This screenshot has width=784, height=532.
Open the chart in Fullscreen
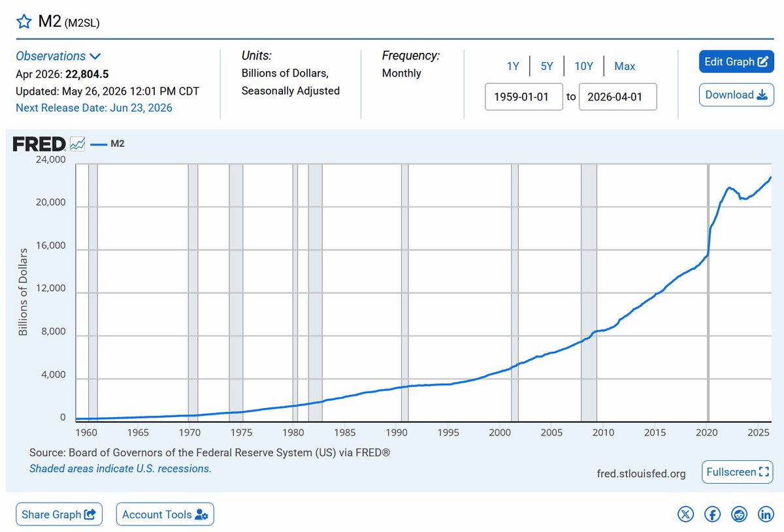737,472
